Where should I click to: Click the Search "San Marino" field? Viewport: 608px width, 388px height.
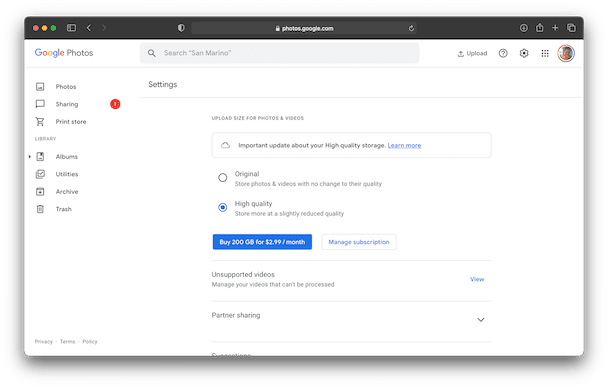(279, 53)
